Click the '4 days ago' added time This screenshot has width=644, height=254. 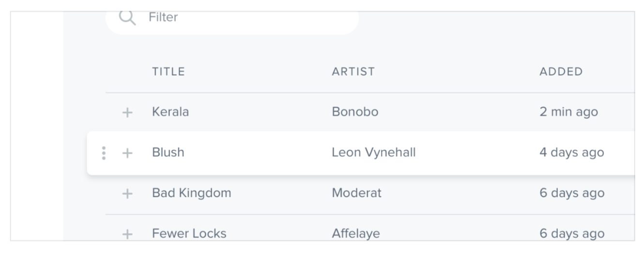pos(572,153)
